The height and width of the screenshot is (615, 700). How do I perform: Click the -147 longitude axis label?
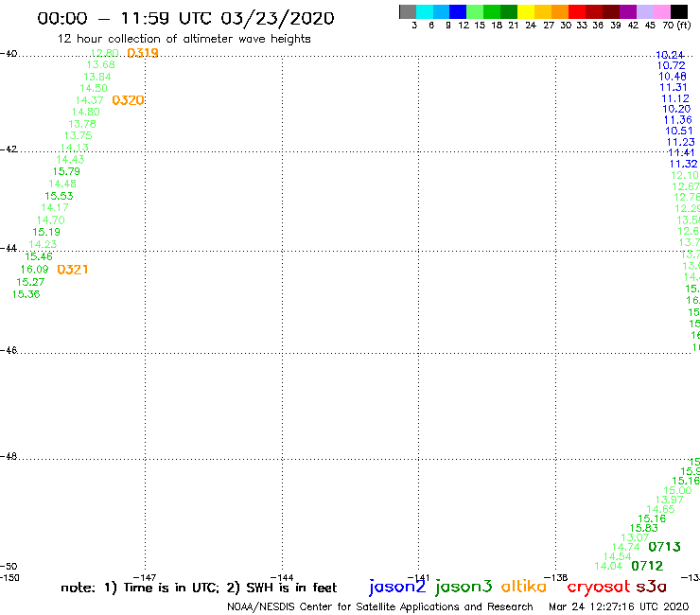pyautogui.click(x=145, y=577)
